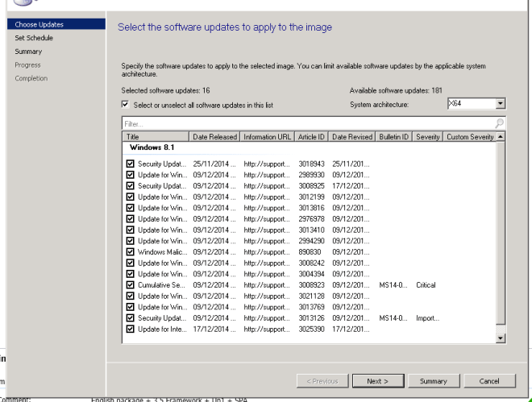This screenshot has width=532, height=402.
Task: Sort updates by Severity column
Action: coord(428,137)
